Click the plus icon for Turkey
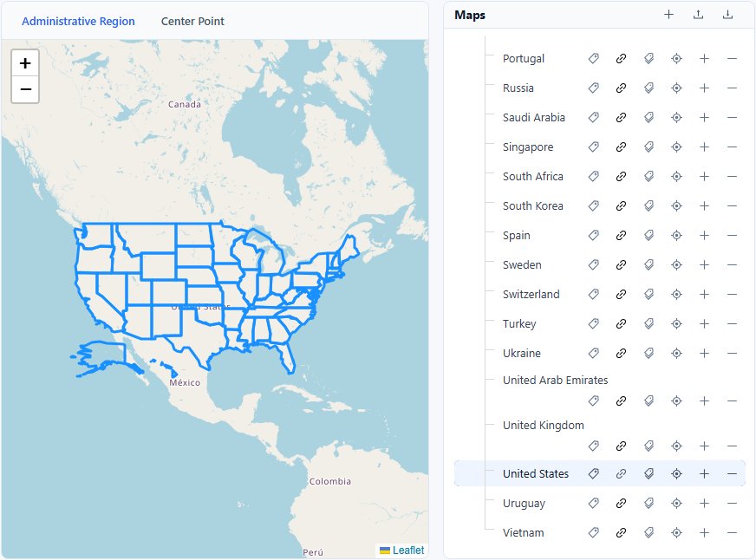756x560 pixels. point(704,323)
